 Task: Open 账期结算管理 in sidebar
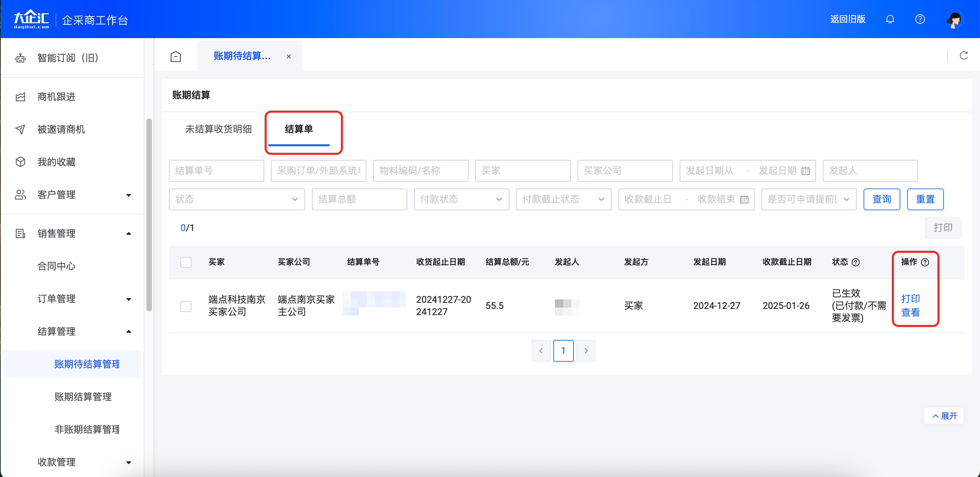83,397
